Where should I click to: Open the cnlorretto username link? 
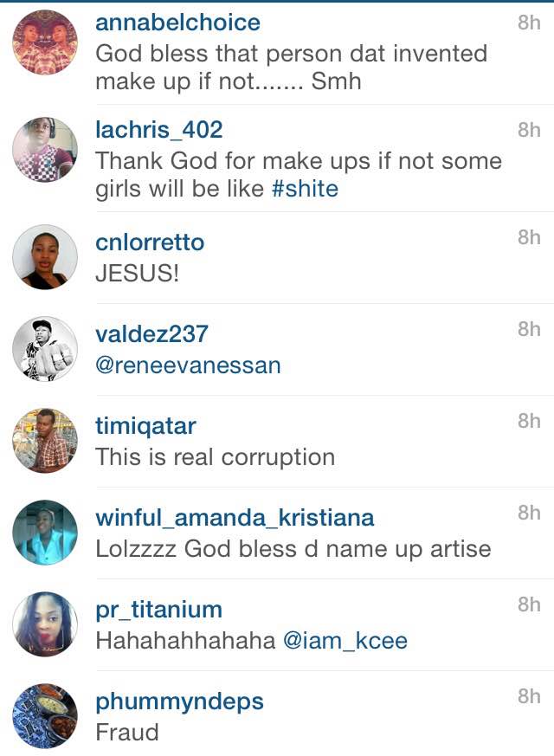point(150,242)
